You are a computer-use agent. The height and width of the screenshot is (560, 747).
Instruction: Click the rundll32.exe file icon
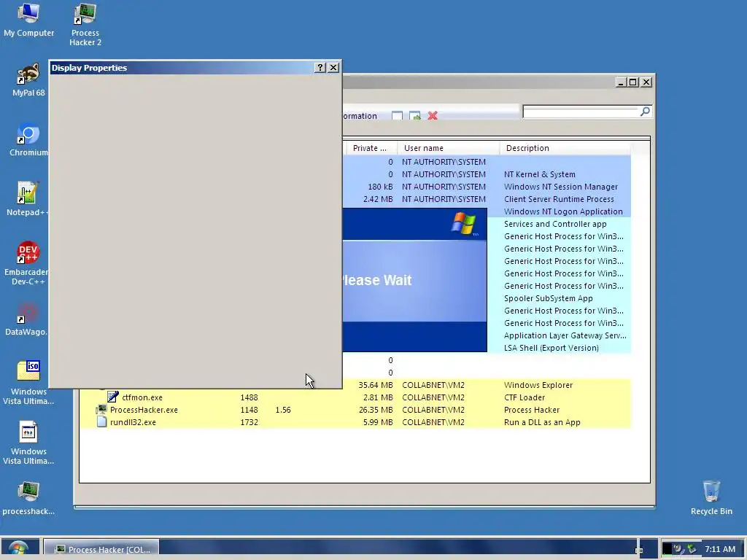coord(101,422)
